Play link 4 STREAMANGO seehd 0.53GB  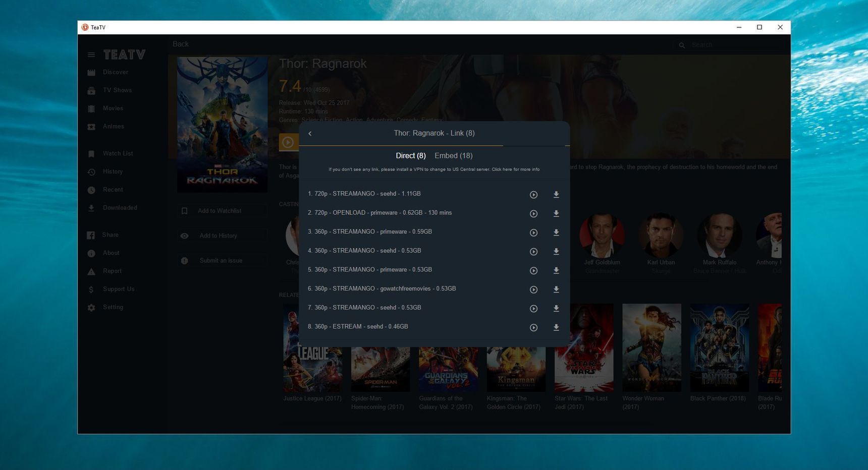click(533, 252)
